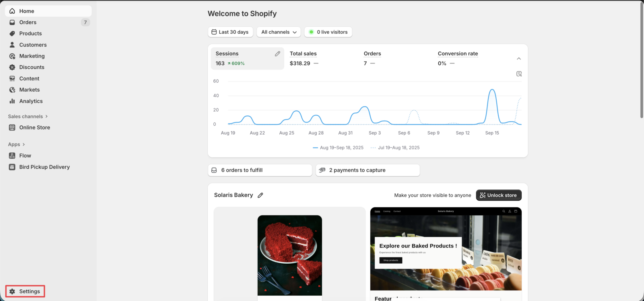Click Make your store visible to anyone text

tap(433, 195)
